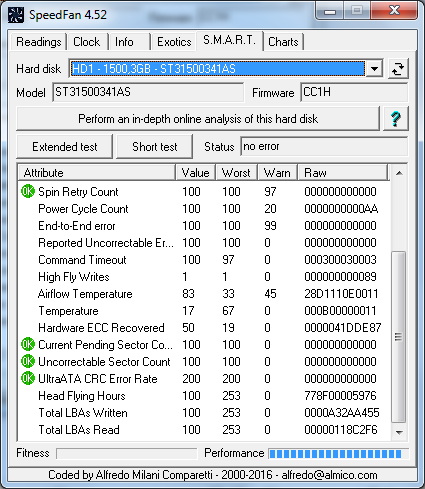The height and width of the screenshot is (489, 425).
Task: Select the Airflow Temperature row
Action: [203, 294]
